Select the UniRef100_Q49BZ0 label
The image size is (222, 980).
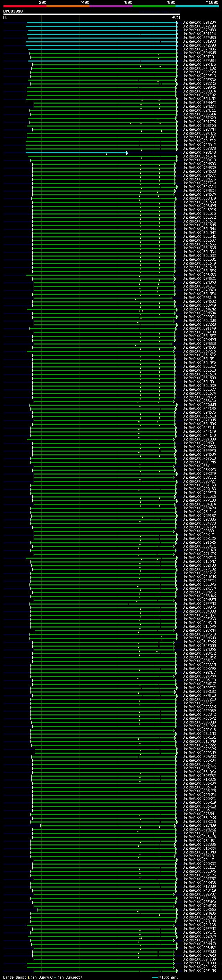coord(199,290)
